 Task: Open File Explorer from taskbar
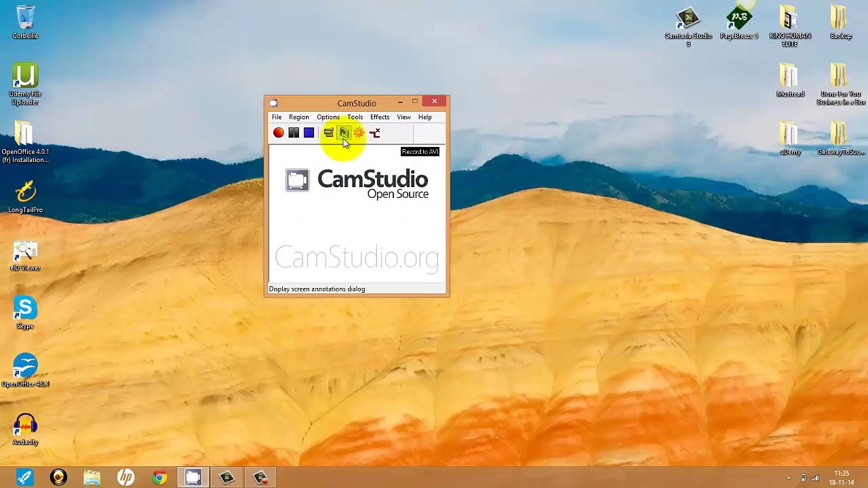coord(92,478)
